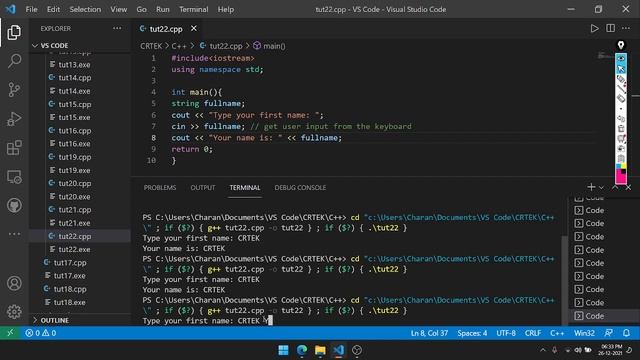Open the Manage gear icon

[x=14, y=311]
